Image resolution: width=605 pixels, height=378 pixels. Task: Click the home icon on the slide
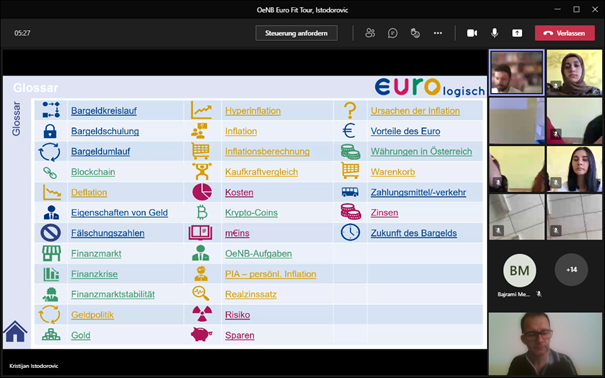click(x=15, y=331)
